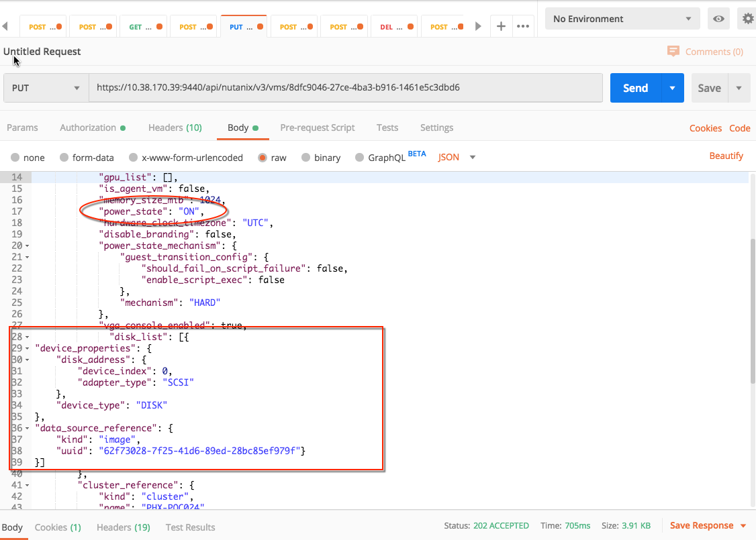756x540 pixels.
Task: Switch to the Authorization tab
Action: point(93,127)
